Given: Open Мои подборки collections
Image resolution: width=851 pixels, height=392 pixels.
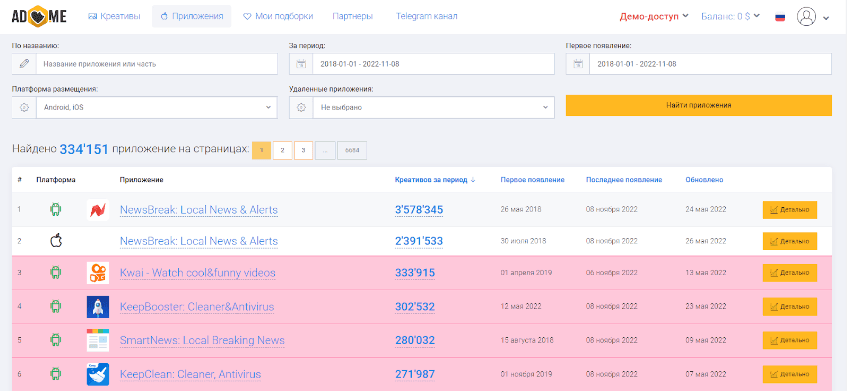Looking at the screenshot, I should coord(278,16).
